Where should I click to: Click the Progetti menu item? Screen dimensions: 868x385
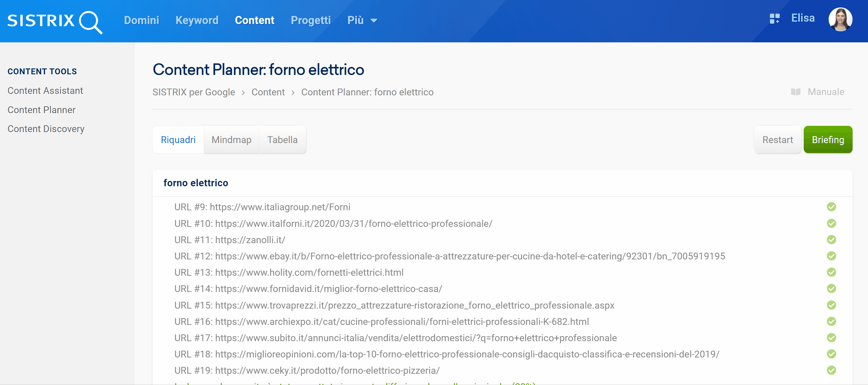coord(310,20)
